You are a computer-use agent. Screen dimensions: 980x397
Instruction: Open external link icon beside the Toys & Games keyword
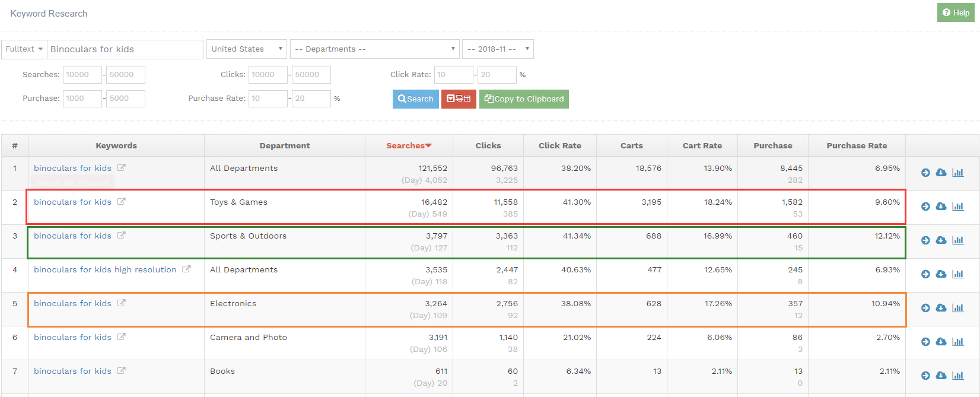point(121,202)
